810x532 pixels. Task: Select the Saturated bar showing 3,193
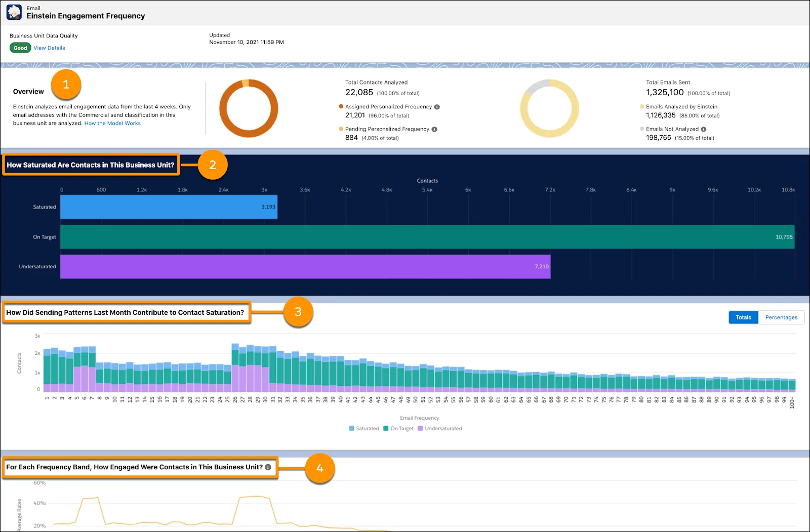point(169,207)
